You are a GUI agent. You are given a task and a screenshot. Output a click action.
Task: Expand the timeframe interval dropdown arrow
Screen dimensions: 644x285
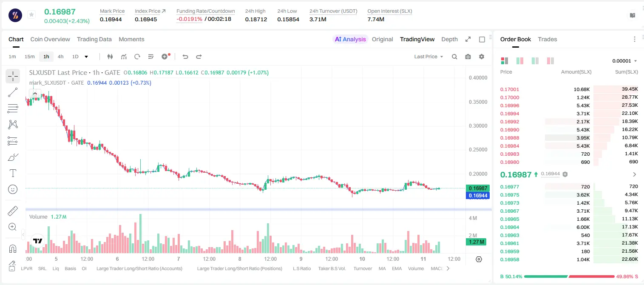coord(86,57)
